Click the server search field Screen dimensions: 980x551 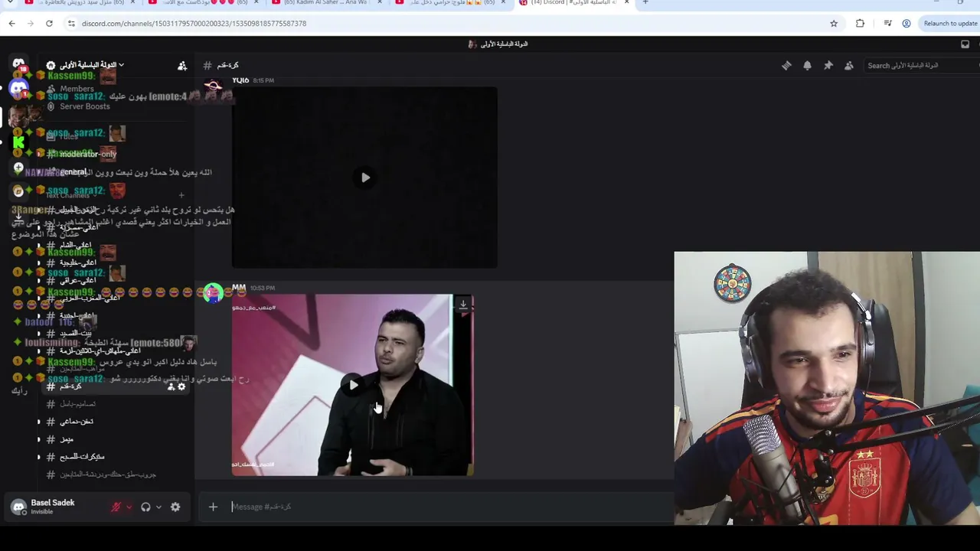coord(921,66)
